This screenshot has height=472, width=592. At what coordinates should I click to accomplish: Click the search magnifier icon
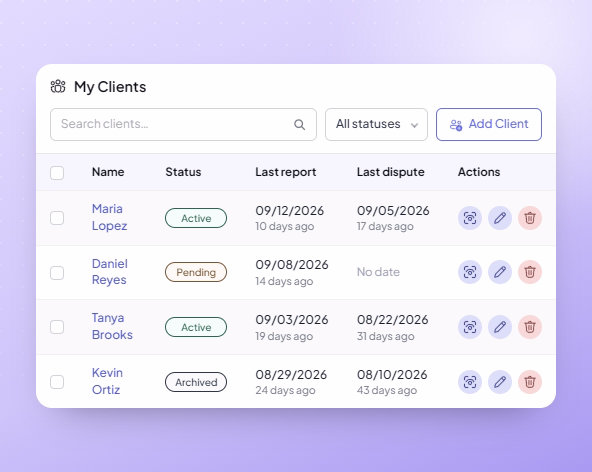299,125
